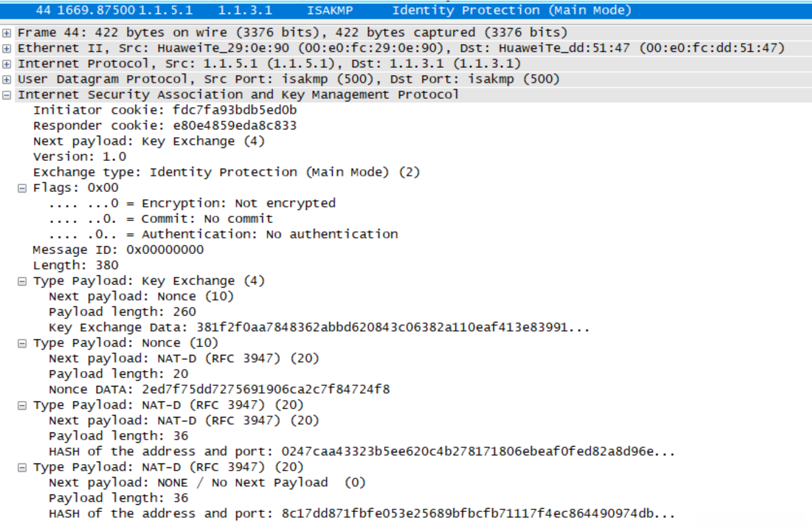Select the Initiator cookie field

[165, 111]
